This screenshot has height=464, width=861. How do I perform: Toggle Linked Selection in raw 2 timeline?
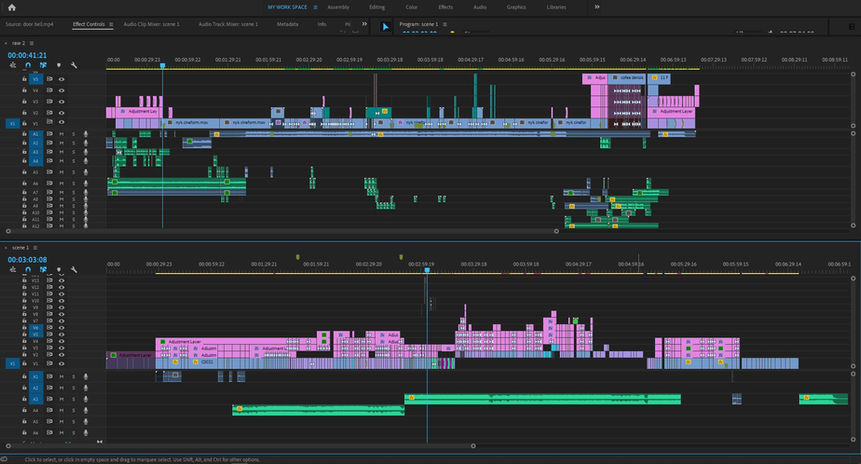[43, 65]
